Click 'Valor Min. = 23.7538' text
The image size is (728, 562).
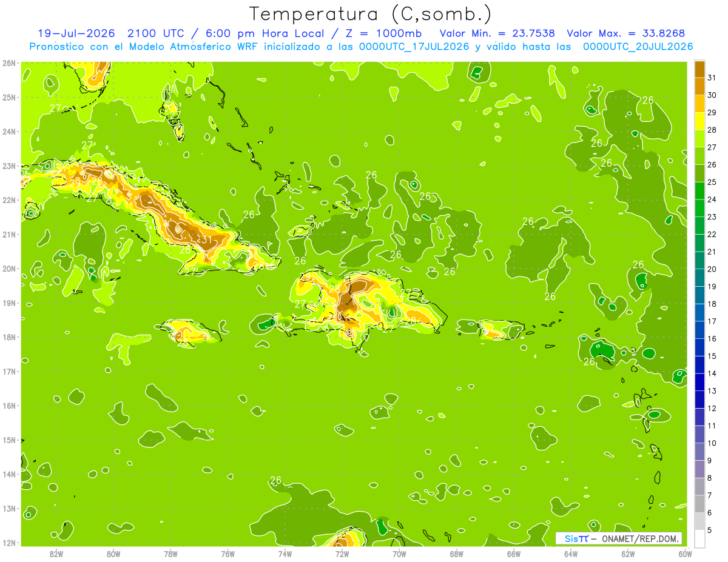click(498, 33)
